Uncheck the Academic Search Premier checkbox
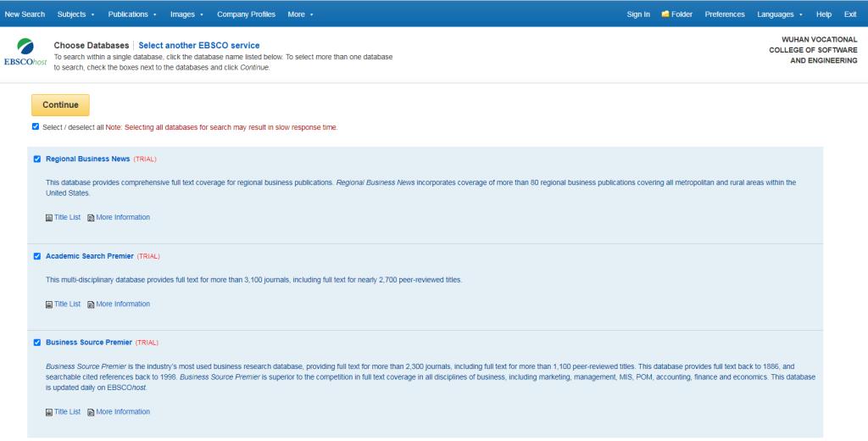The image size is (868, 441). [36, 256]
